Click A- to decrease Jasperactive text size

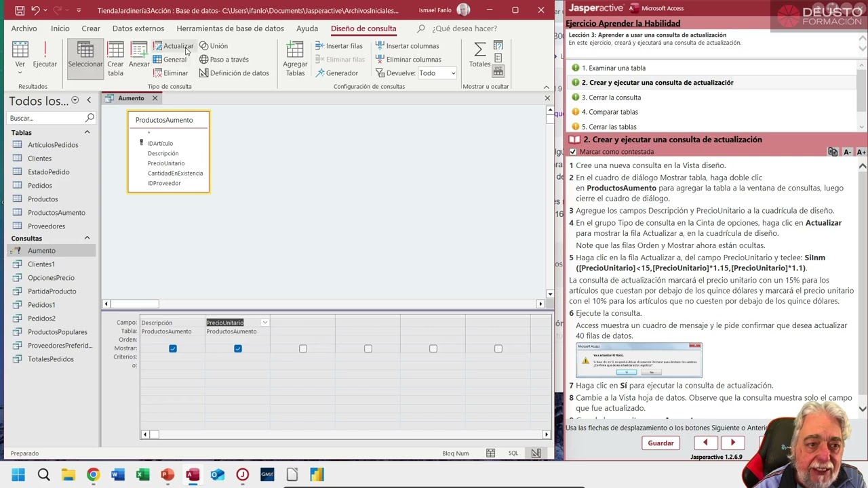tap(847, 152)
